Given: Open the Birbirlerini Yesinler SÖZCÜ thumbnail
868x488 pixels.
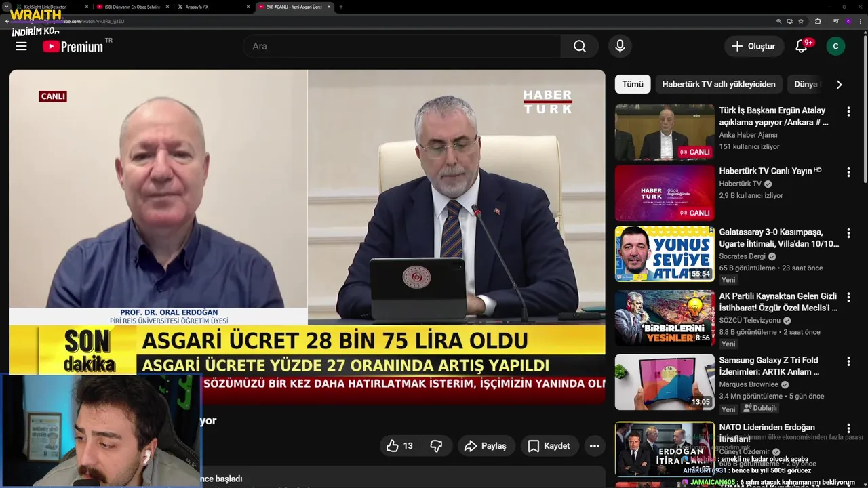Looking at the screenshot, I should (x=665, y=318).
